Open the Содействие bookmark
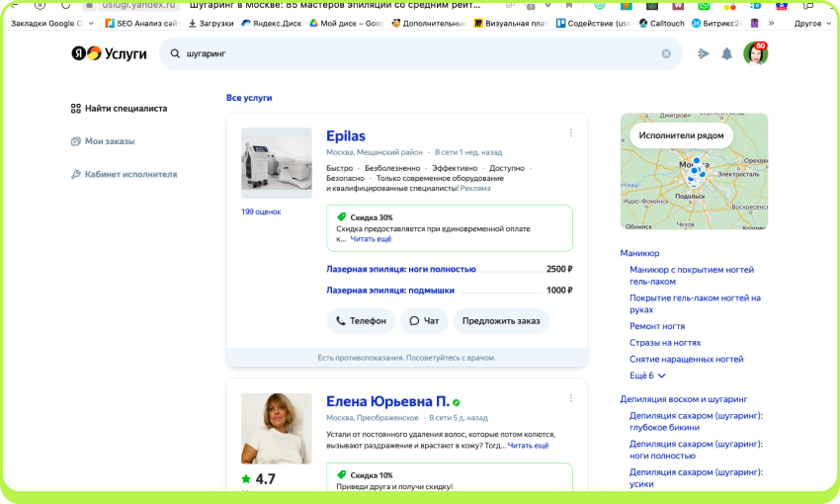This screenshot has width=840, height=504. pyautogui.click(x=593, y=24)
